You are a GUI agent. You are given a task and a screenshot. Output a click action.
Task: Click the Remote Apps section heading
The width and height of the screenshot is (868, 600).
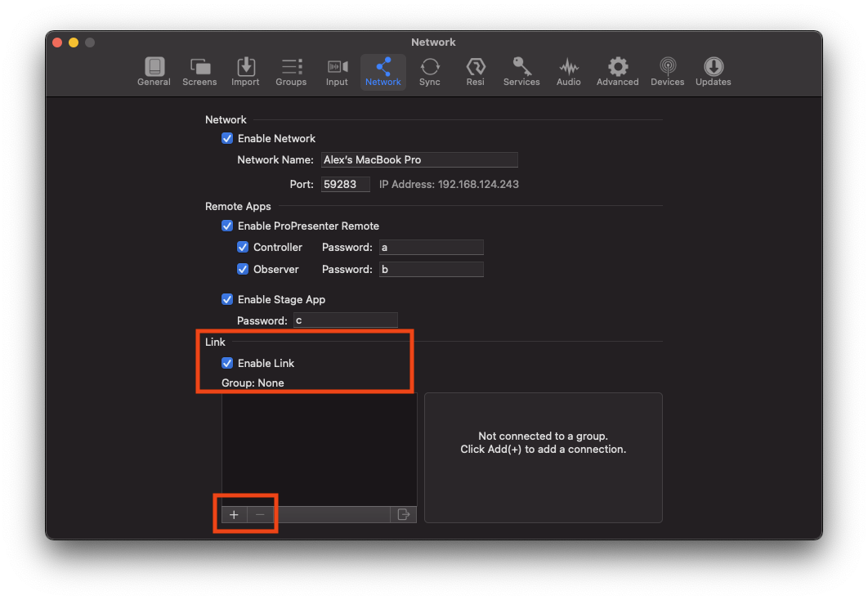tap(238, 207)
